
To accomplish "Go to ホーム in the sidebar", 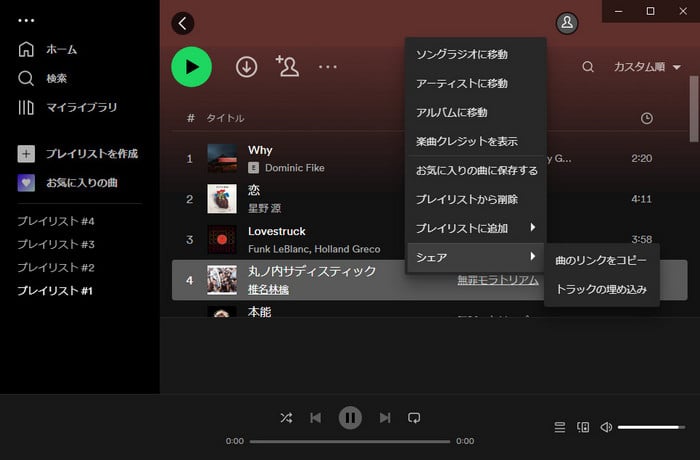I will click(x=47, y=49).
